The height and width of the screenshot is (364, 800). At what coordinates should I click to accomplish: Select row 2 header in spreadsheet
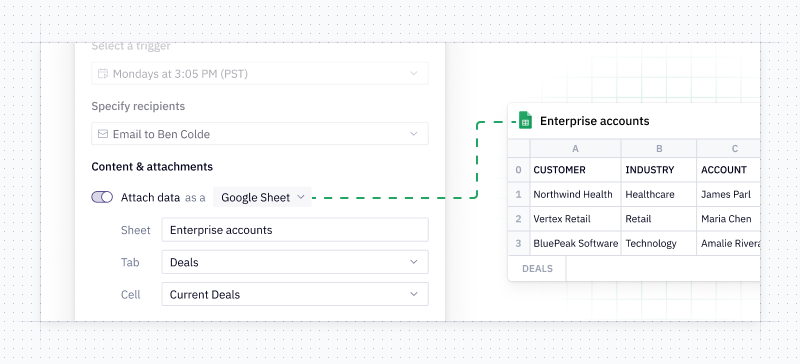[519, 219]
